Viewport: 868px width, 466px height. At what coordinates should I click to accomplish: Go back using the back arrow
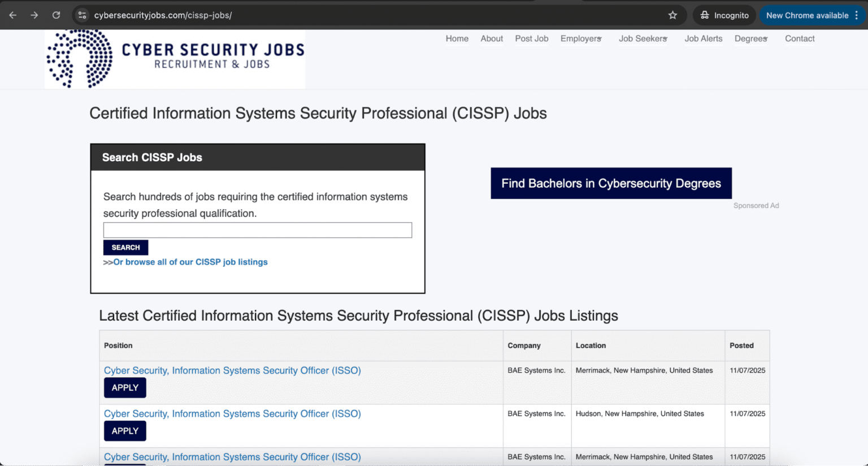coord(13,15)
